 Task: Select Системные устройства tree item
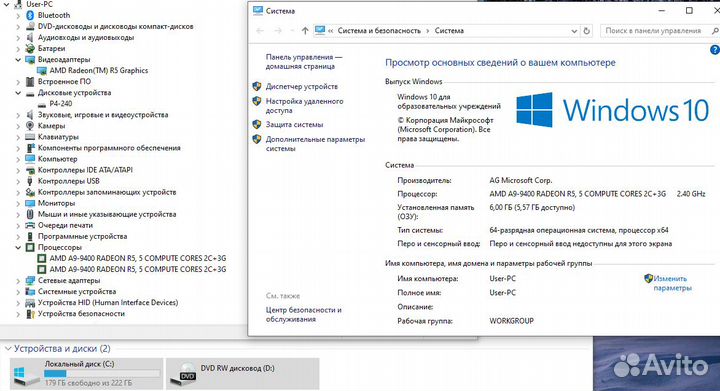(77, 292)
